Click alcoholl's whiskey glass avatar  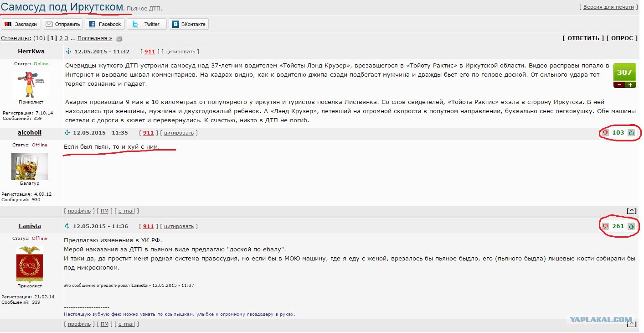pyautogui.click(x=30, y=166)
